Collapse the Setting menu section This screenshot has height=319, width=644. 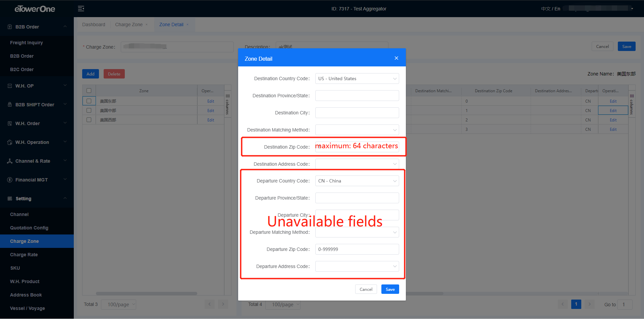(x=65, y=198)
